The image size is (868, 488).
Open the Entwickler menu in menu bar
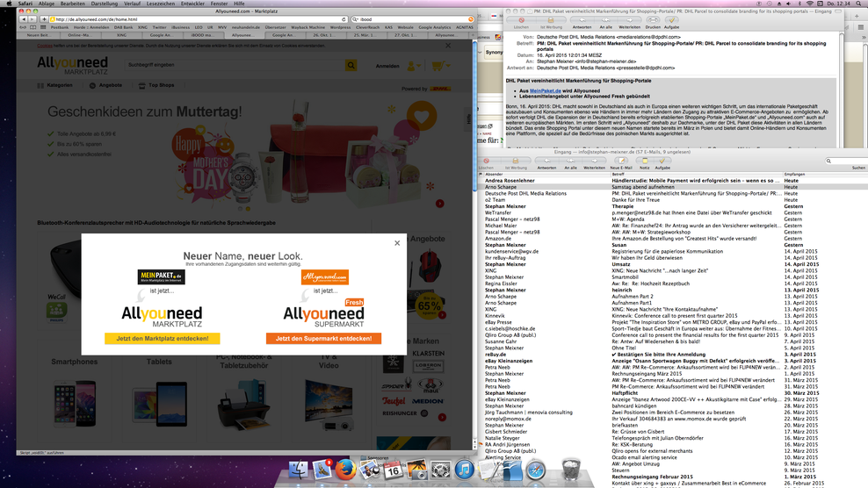coord(192,4)
